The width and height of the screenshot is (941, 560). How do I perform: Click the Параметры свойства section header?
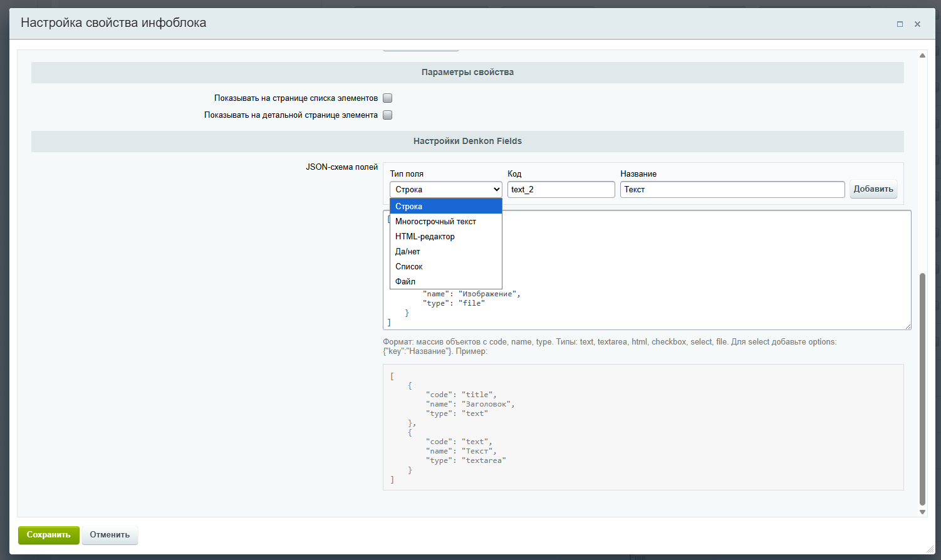tap(467, 73)
